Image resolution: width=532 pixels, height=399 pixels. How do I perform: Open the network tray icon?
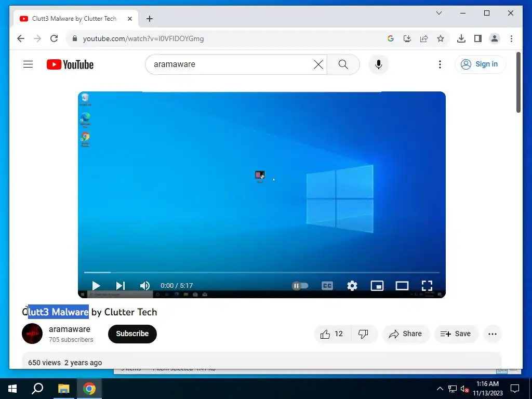click(453, 389)
